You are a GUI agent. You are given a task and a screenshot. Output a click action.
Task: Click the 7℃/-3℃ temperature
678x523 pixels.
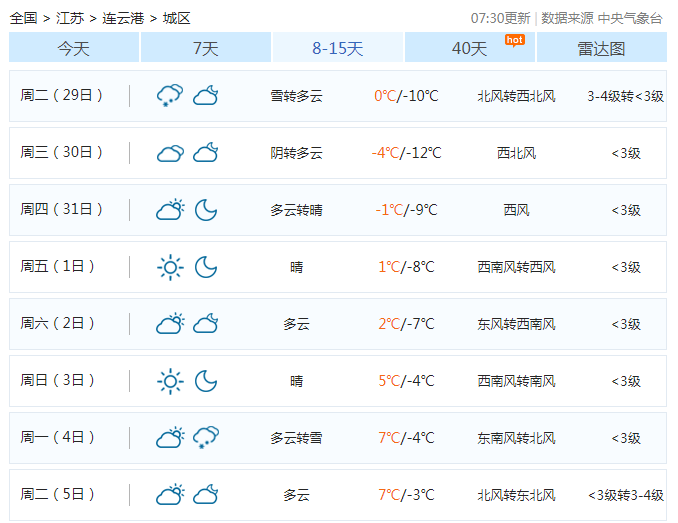[x=406, y=495]
